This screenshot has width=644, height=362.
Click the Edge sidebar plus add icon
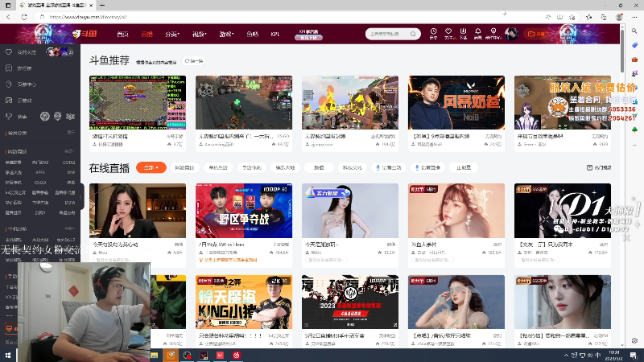(x=634, y=145)
